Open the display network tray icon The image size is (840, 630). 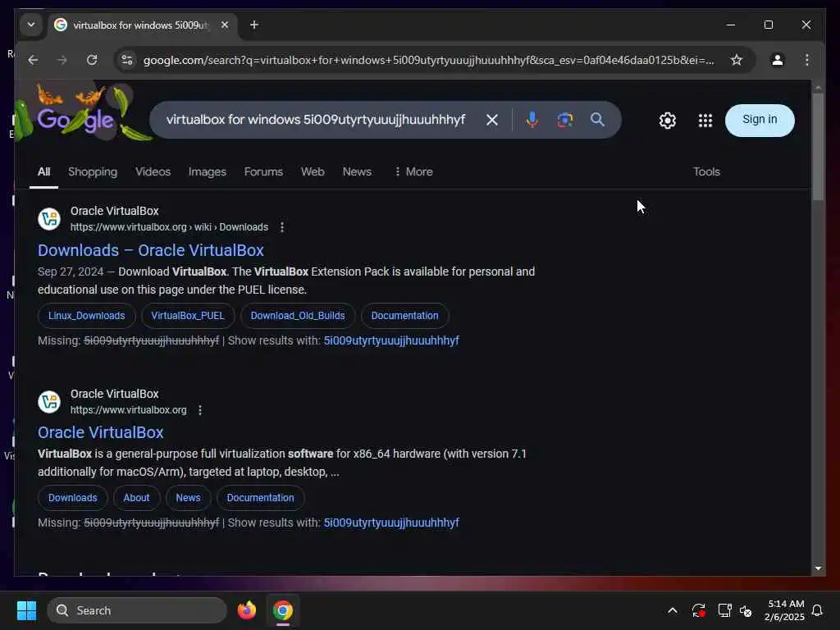click(724, 610)
